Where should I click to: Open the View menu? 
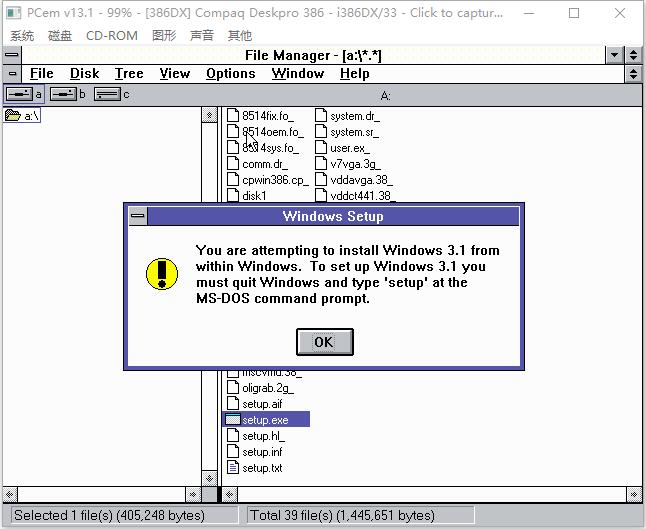(175, 74)
